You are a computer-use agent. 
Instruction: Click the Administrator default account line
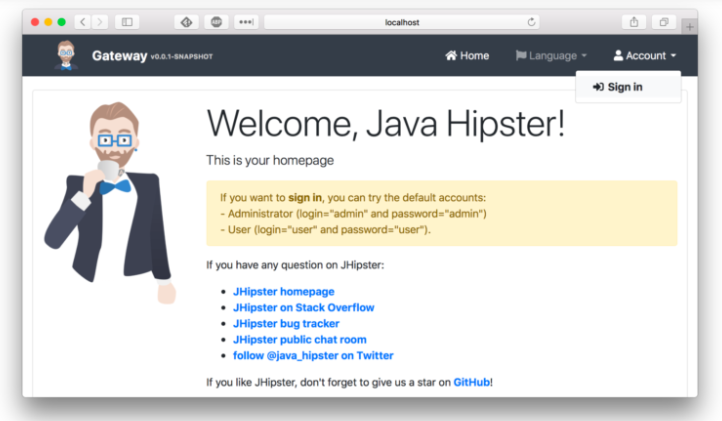coord(353,214)
